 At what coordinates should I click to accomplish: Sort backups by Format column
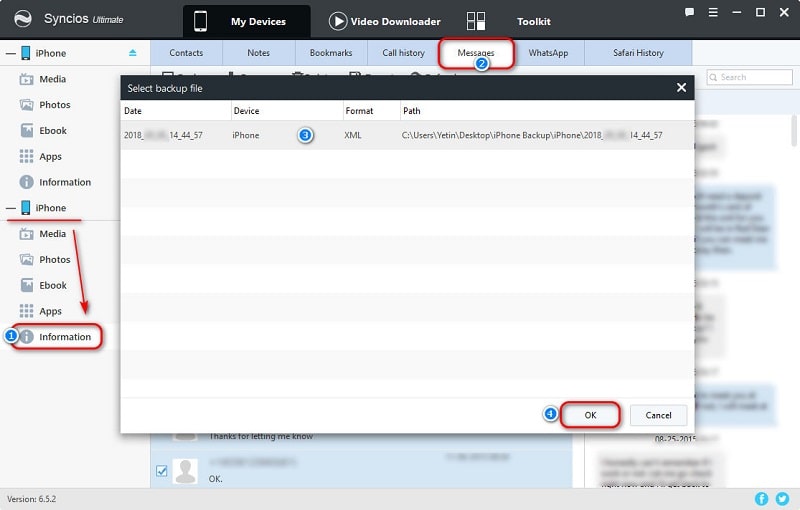tap(372, 111)
